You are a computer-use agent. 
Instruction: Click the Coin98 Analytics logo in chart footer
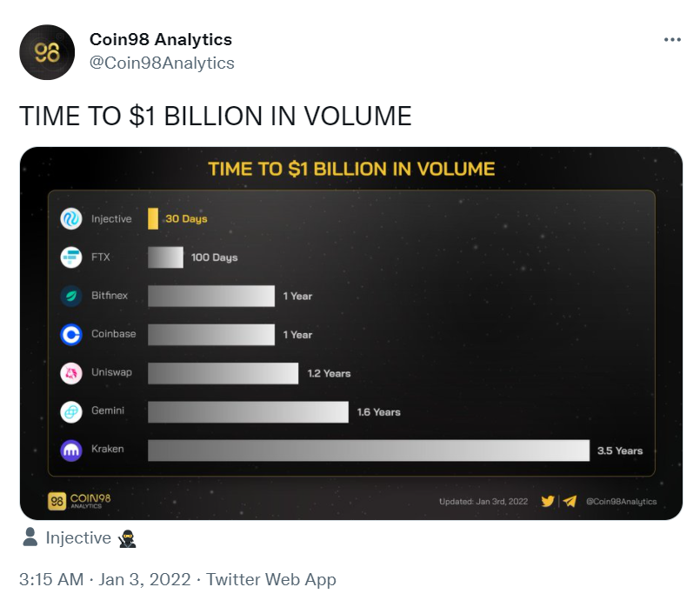pyautogui.click(x=79, y=501)
